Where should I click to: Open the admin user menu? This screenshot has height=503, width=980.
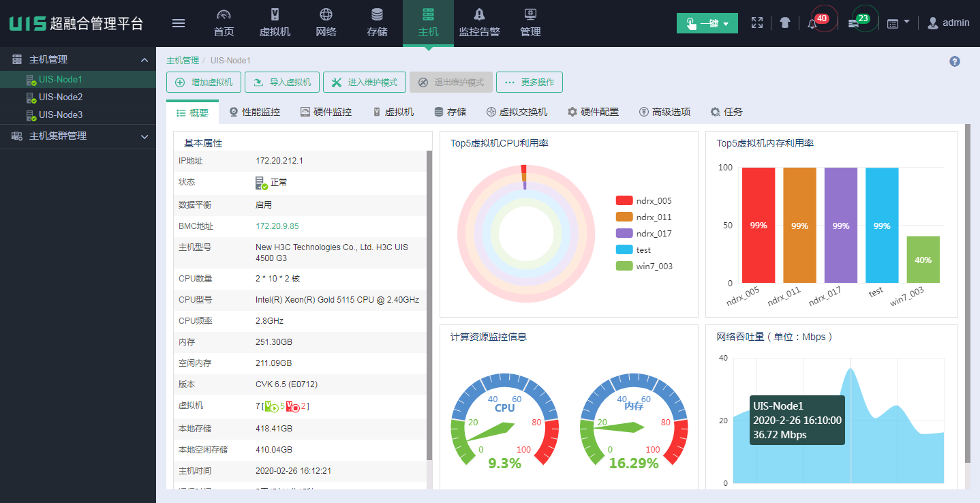click(x=949, y=23)
